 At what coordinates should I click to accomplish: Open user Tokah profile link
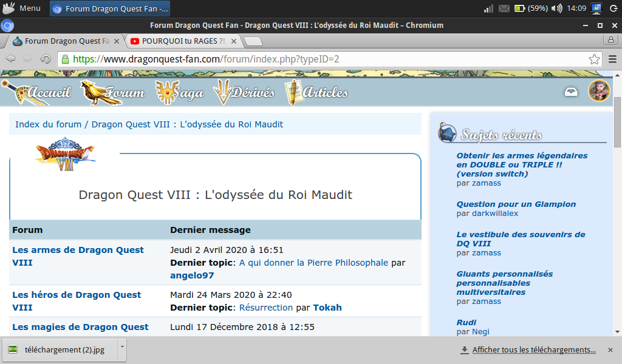[x=327, y=308]
